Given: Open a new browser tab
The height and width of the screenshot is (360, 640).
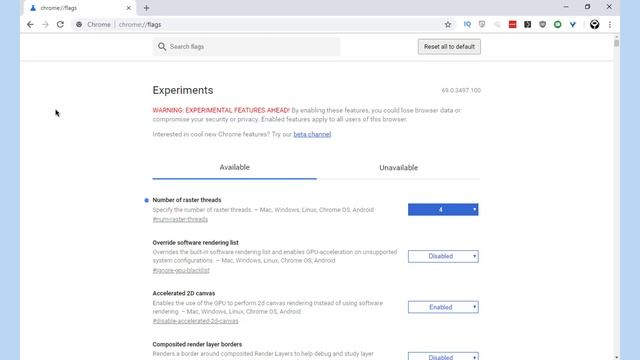Looking at the screenshot, I should click(x=146, y=8).
